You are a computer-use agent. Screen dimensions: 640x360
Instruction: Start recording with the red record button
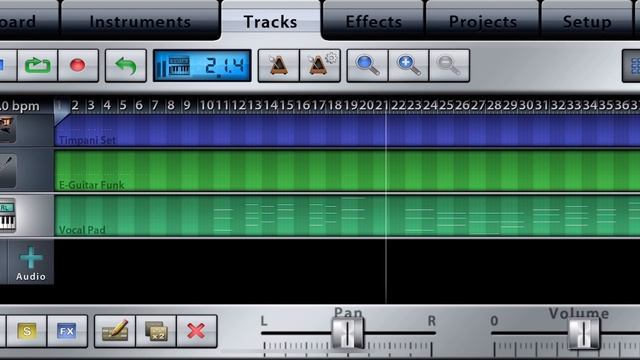tap(78, 65)
